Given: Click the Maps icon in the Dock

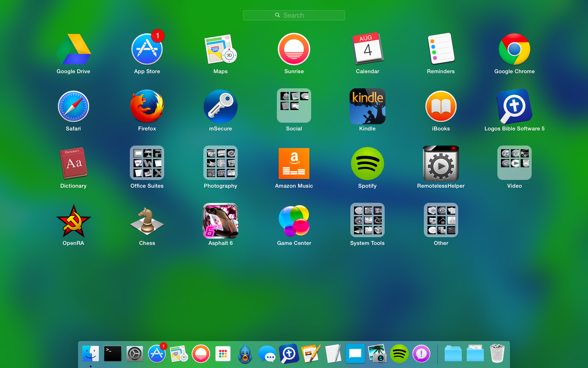Looking at the screenshot, I should coord(179,354).
